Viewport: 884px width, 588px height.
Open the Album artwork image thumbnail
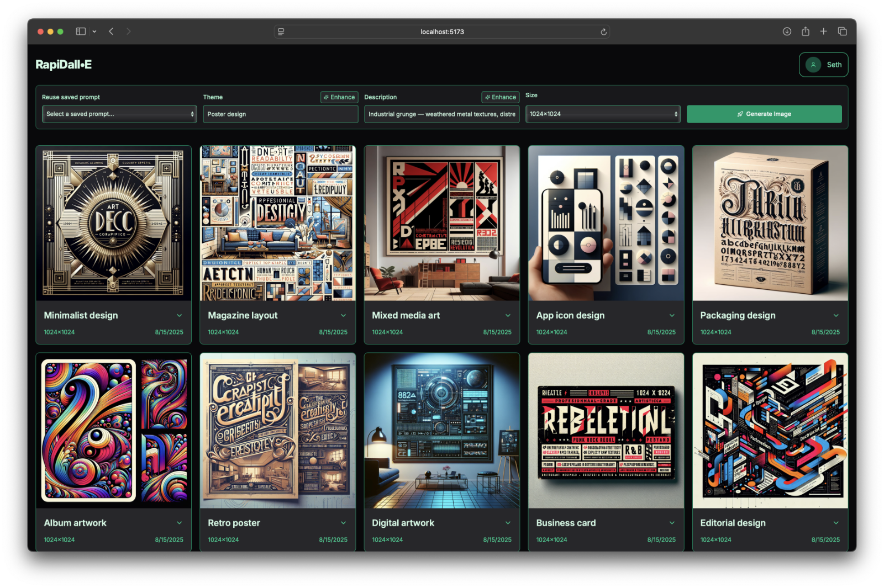pos(114,431)
